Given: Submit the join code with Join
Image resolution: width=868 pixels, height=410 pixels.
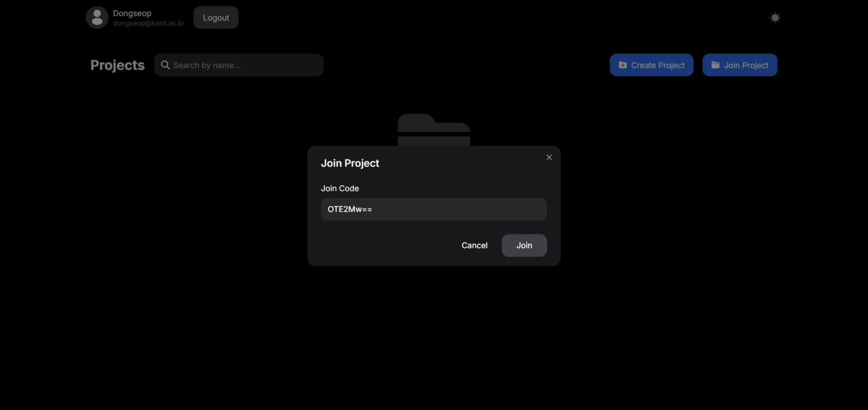Looking at the screenshot, I should point(524,245).
